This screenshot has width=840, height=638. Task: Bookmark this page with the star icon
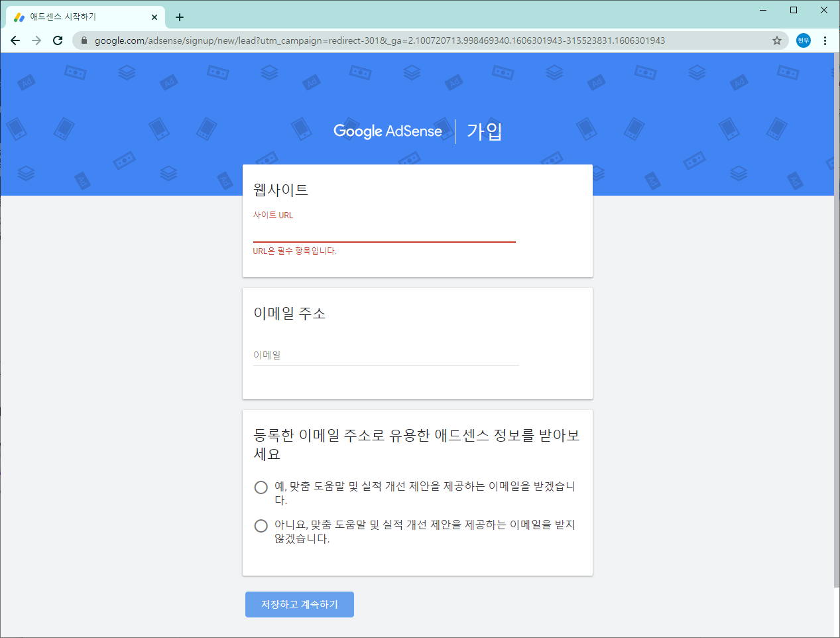click(777, 40)
